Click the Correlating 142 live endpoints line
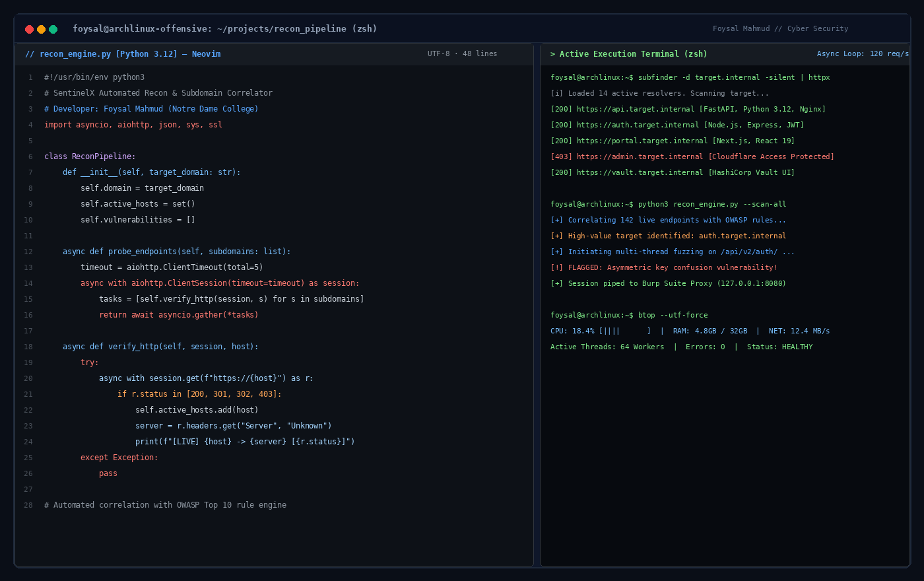The height and width of the screenshot is (581, 924). click(x=669, y=220)
